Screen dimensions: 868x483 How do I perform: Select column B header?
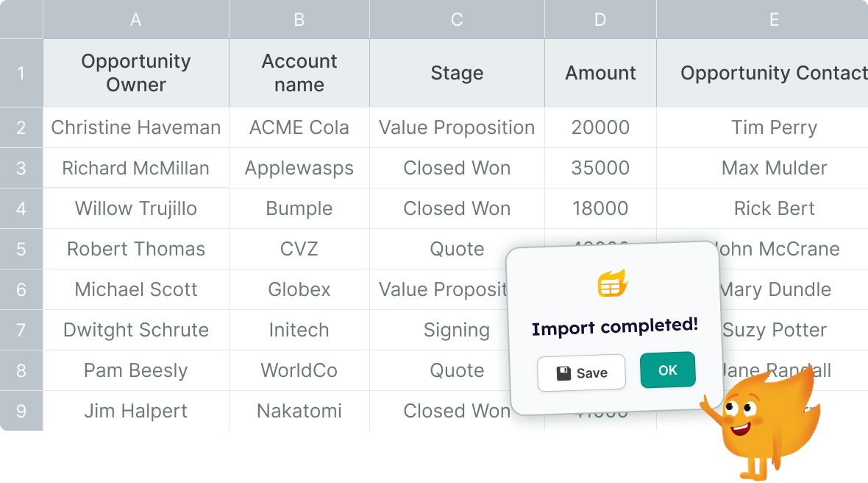299,20
